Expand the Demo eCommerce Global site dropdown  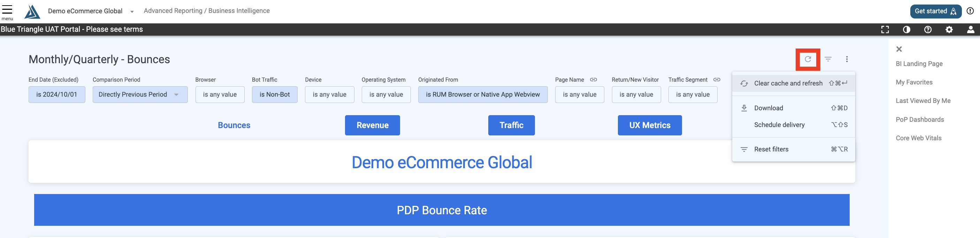tap(132, 12)
